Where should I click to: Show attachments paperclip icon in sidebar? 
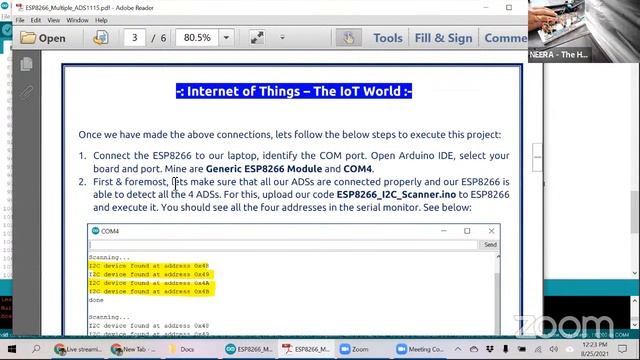(x=27, y=91)
